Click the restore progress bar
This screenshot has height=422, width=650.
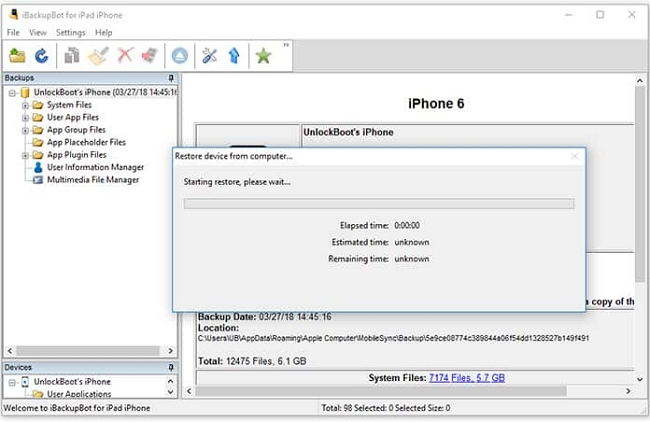pos(379,204)
